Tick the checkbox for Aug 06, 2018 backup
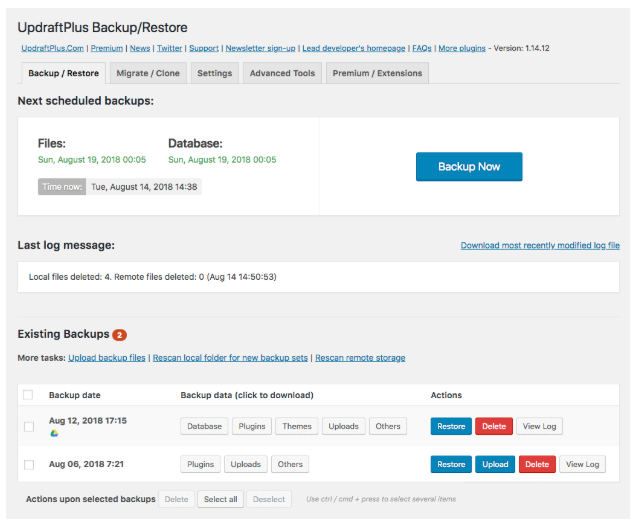Image resolution: width=637 pixels, height=527 pixels. click(x=29, y=465)
